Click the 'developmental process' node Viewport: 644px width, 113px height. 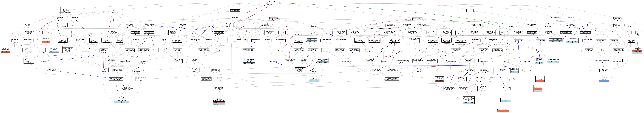click(532, 10)
